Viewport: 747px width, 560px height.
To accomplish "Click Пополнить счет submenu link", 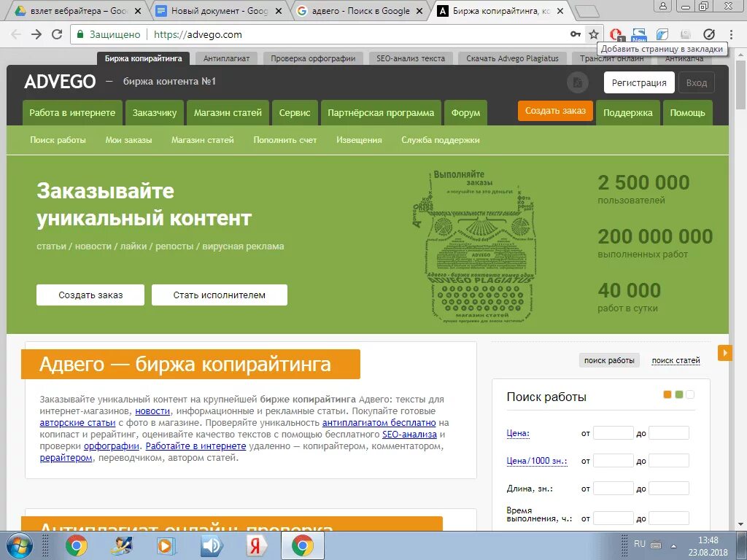I will [x=285, y=140].
